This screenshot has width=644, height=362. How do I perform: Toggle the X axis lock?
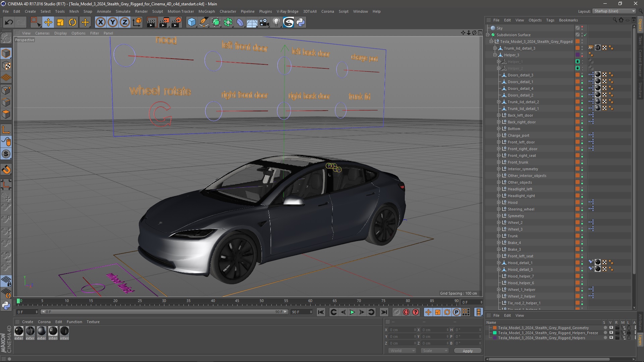click(x=100, y=22)
